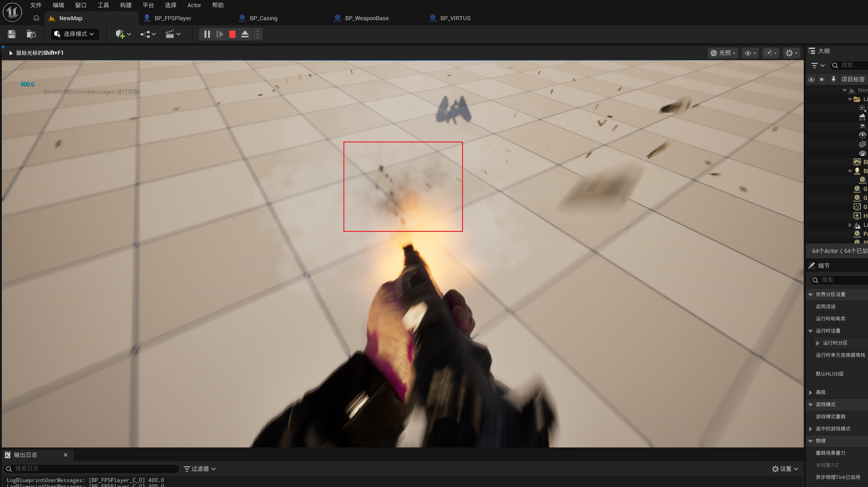Open the 构建 menu
The width and height of the screenshot is (868, 487).
126,5
